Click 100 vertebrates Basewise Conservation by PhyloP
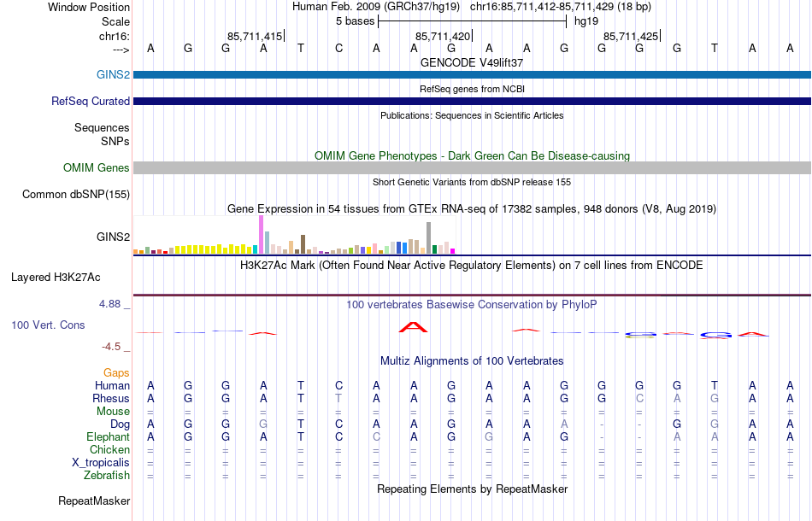This screenshot has width=812, height=521. (472, 304)
